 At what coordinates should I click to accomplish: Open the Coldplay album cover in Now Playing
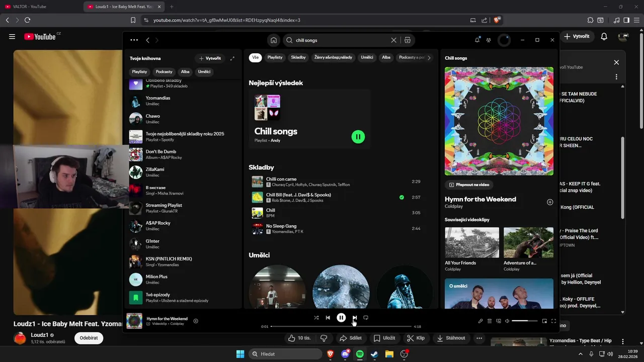coord(499,121)
